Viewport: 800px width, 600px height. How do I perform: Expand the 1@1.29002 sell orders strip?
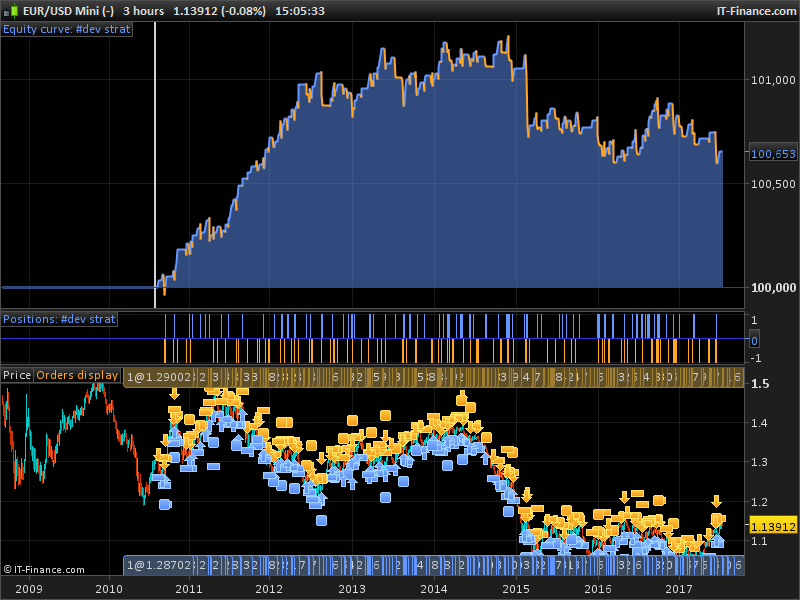pyautogui.click(x=160, y=376)
